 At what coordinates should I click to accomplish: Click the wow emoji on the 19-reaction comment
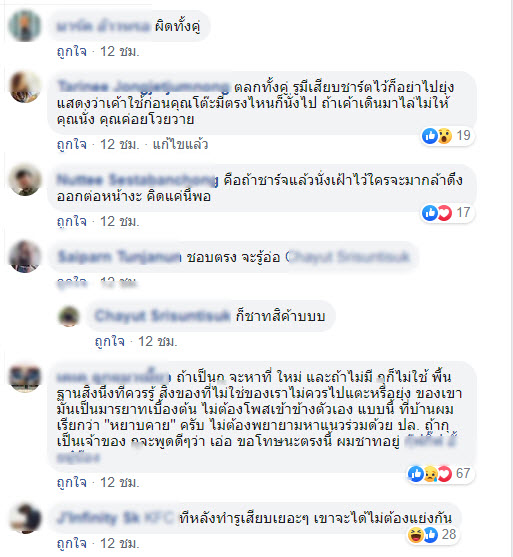click(444, 136)
